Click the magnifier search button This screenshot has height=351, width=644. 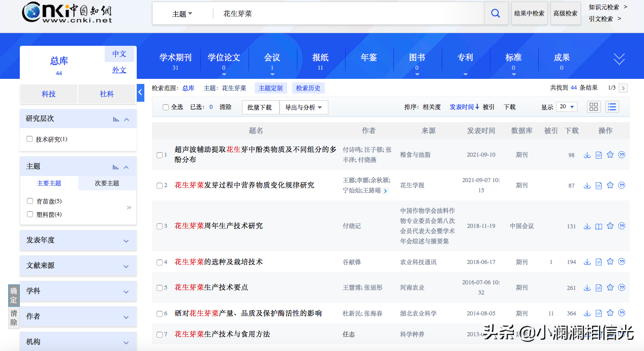496,14
